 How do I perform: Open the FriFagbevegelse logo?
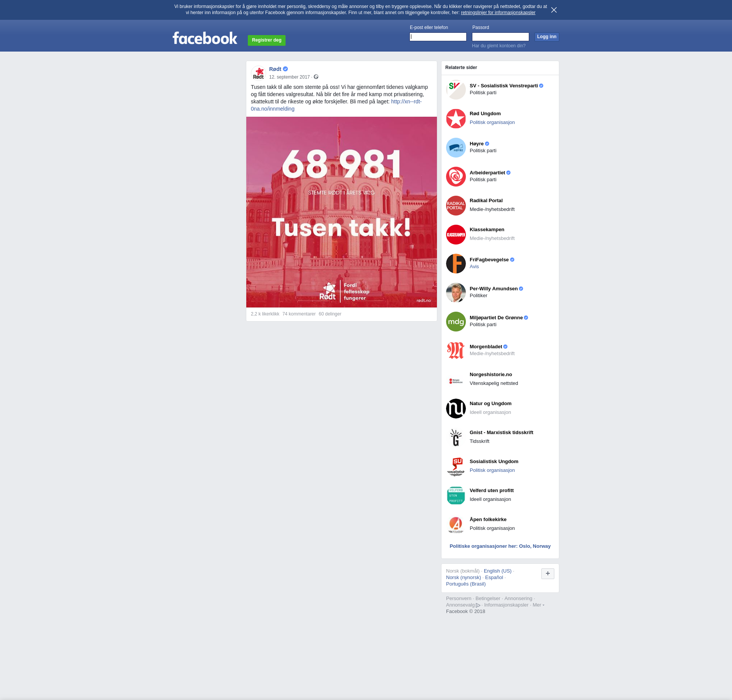pyautogui.click(x=456, y=264)
